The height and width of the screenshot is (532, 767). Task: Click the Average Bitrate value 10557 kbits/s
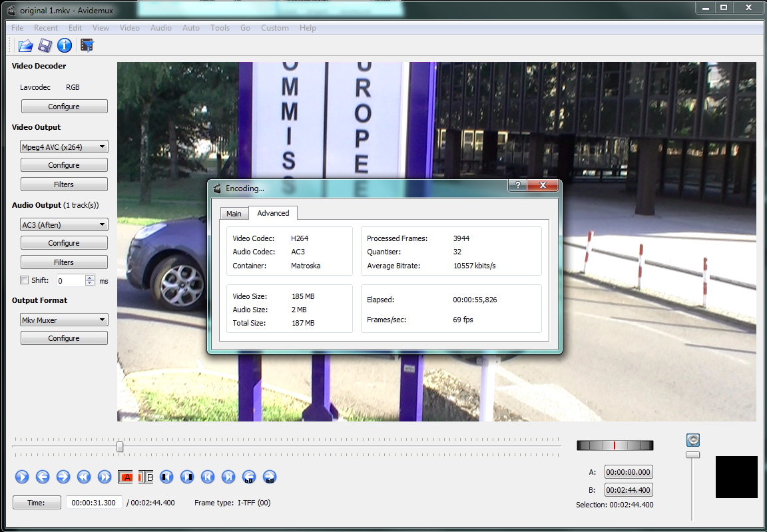point(475,266)
